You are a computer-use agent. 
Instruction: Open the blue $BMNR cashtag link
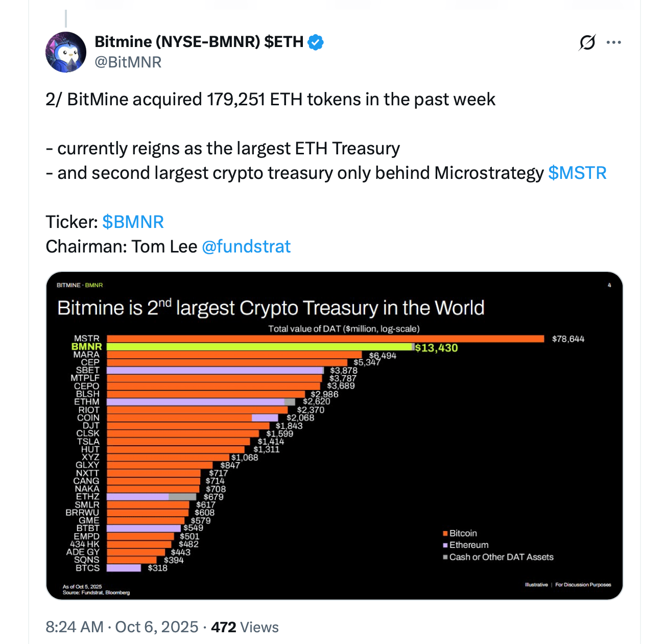click(x=133, y=222)
